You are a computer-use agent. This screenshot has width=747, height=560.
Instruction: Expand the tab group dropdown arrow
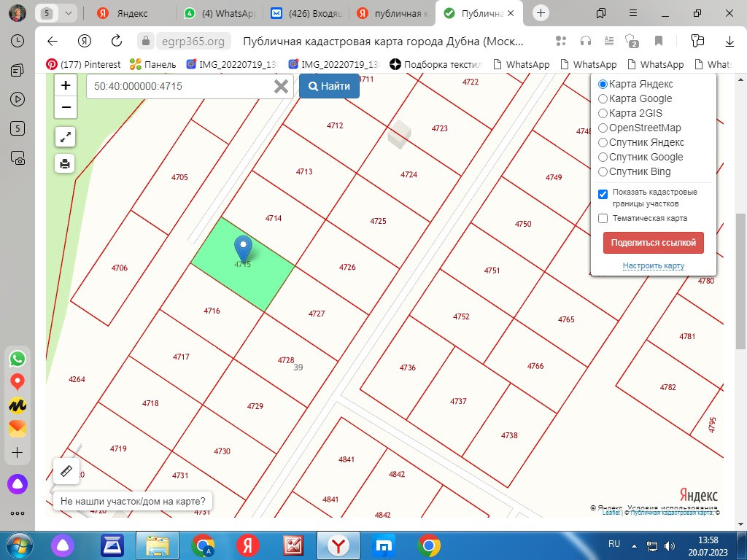(x=68, y=13)
